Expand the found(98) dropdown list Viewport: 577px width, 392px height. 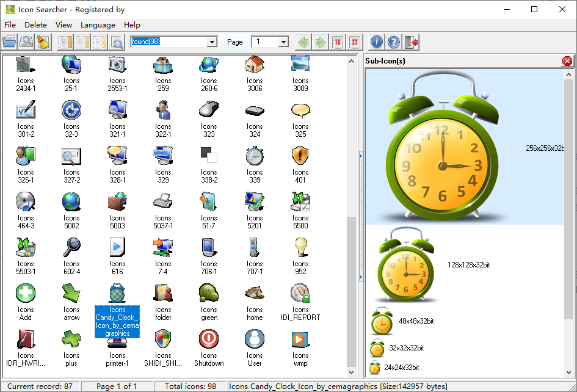212,42
